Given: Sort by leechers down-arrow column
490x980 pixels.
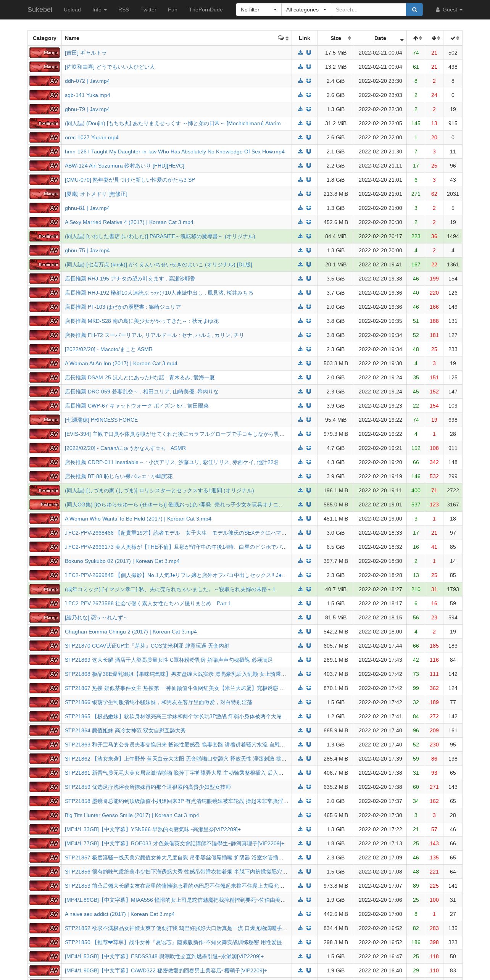Looking at the screenshot, I should click(434, 38).
